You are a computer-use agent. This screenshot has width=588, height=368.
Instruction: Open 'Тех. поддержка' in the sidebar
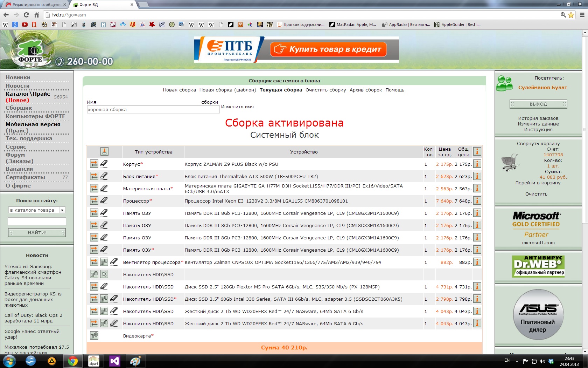click(29, 138)
